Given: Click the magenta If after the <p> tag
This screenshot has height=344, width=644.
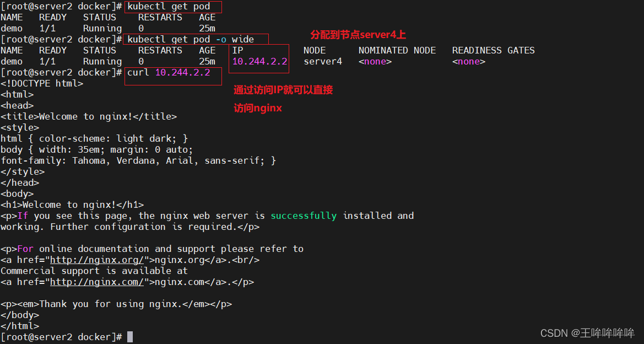Looking at the screenshot, I should [23, 216].
